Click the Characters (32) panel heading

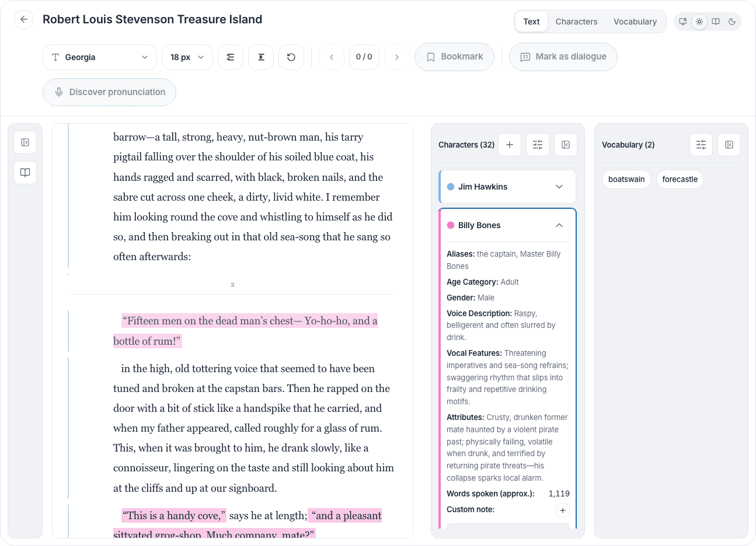coord(466,145)
